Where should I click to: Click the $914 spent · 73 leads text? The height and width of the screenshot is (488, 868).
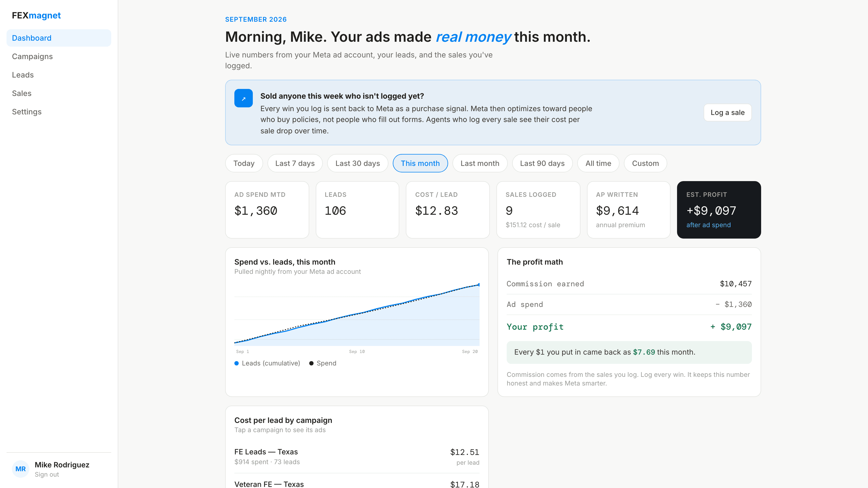tap(267, 462)
